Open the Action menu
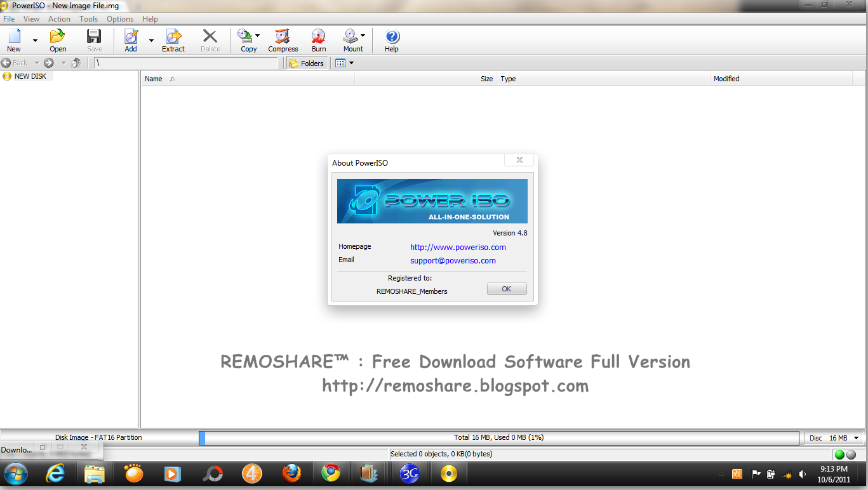Image resolution: width=868 pixels, height=490 pixels. (59, 19)
